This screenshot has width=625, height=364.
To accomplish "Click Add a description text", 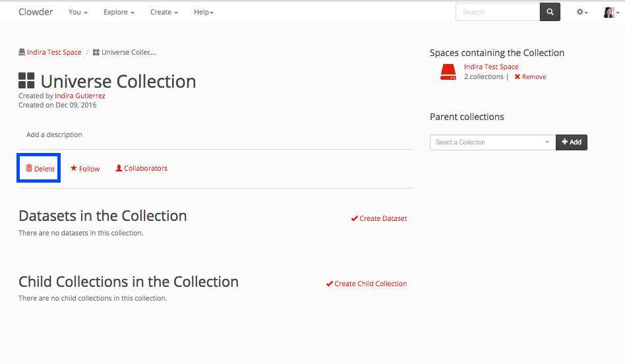I will click(54, 135).
